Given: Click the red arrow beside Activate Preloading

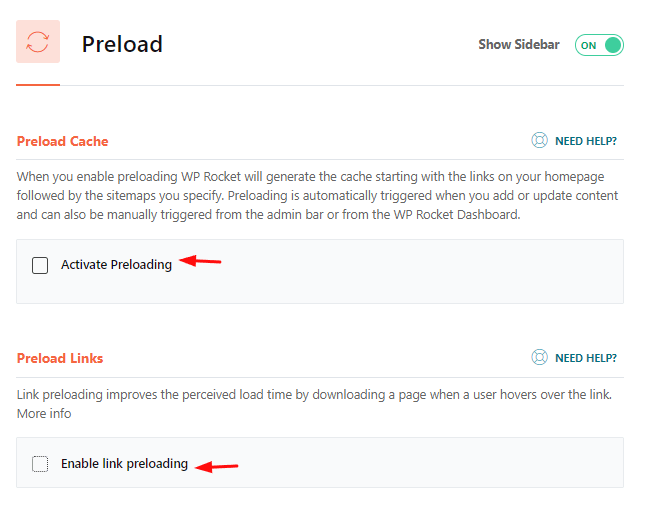Looking at the screenshot, I should pos(200,261).
